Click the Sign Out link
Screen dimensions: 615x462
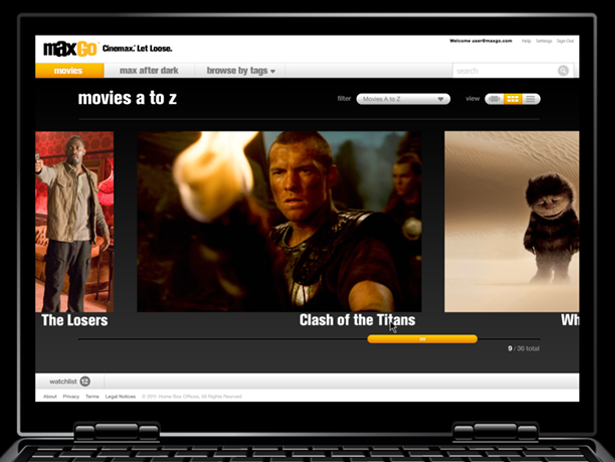coord(566,41)
